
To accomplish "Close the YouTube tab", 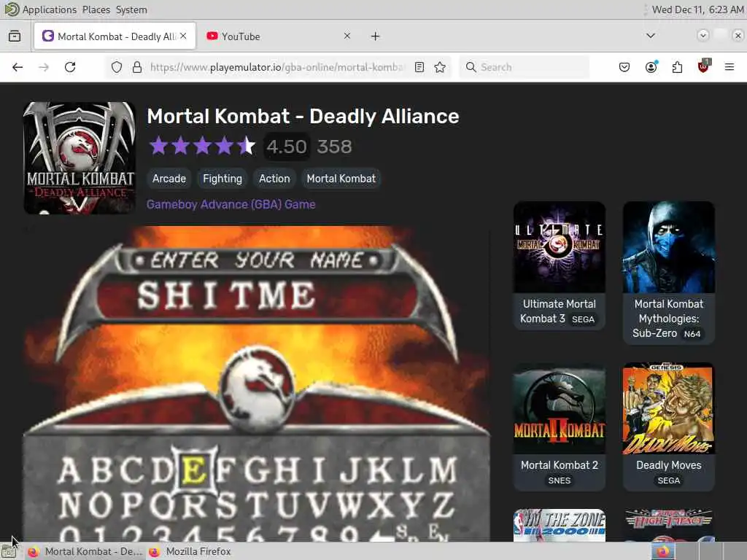I will point(347,36).
